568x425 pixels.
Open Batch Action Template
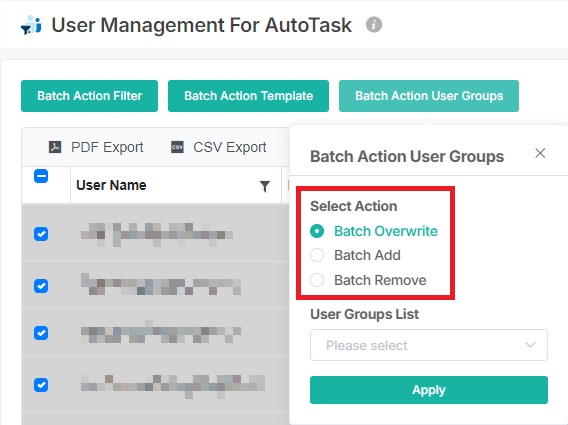pyautogui.click(x=248, y=96)
